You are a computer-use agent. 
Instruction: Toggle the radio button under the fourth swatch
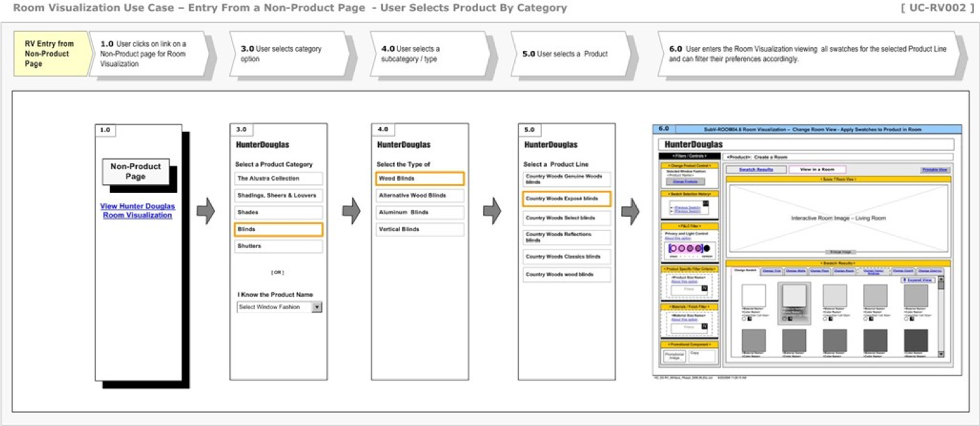tap(866, 319)
